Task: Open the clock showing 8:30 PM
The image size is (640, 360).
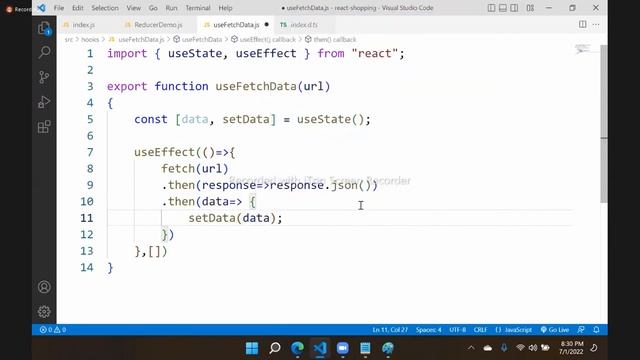Action: (x=571, y=348)
